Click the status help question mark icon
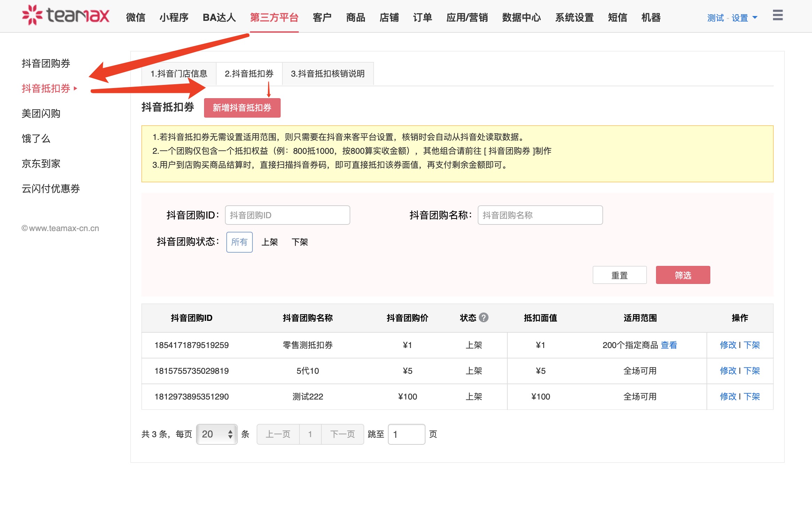The width and height of the screenshot is (812, 506). [483, 317]
